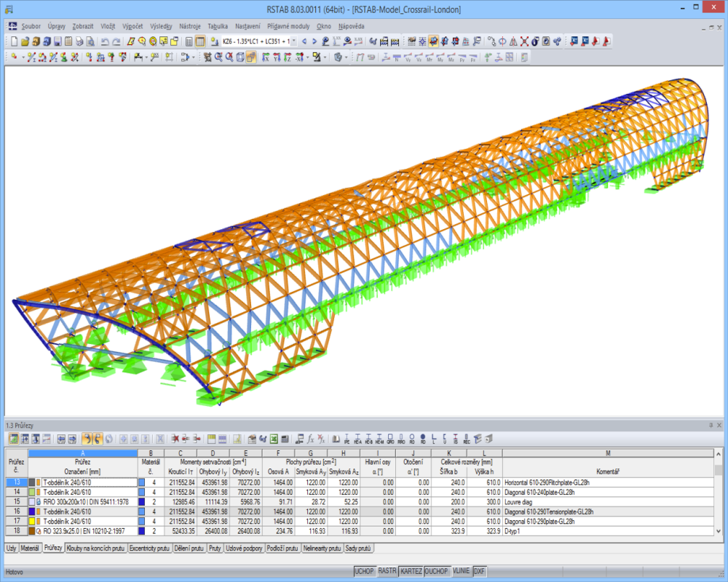Click column A header in table
Image resolution: width=728 pixels, height=582 pixels.
coord(83,453)
